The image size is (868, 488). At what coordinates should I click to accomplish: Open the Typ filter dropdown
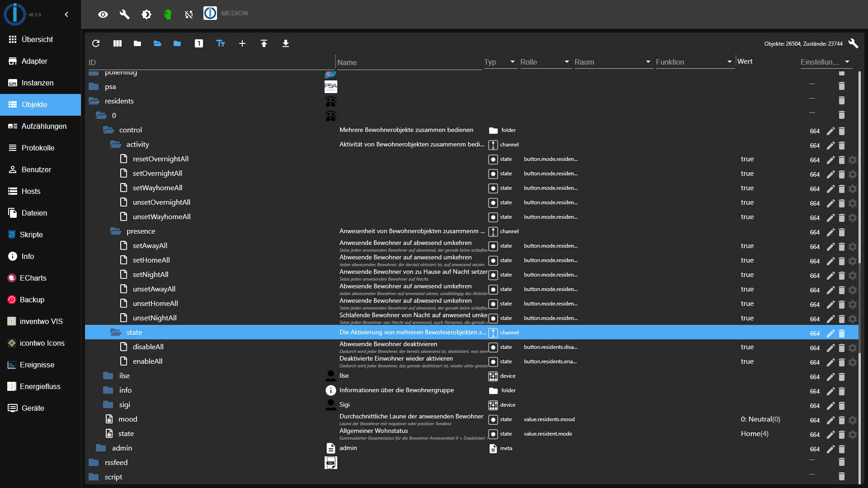[x=500, y=62]
